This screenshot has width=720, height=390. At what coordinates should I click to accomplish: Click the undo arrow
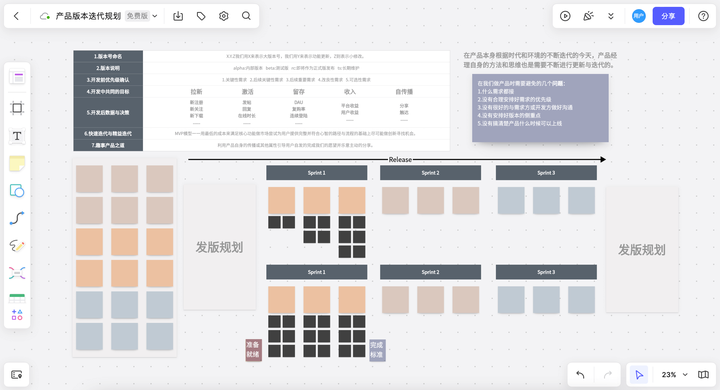(580, 375)
